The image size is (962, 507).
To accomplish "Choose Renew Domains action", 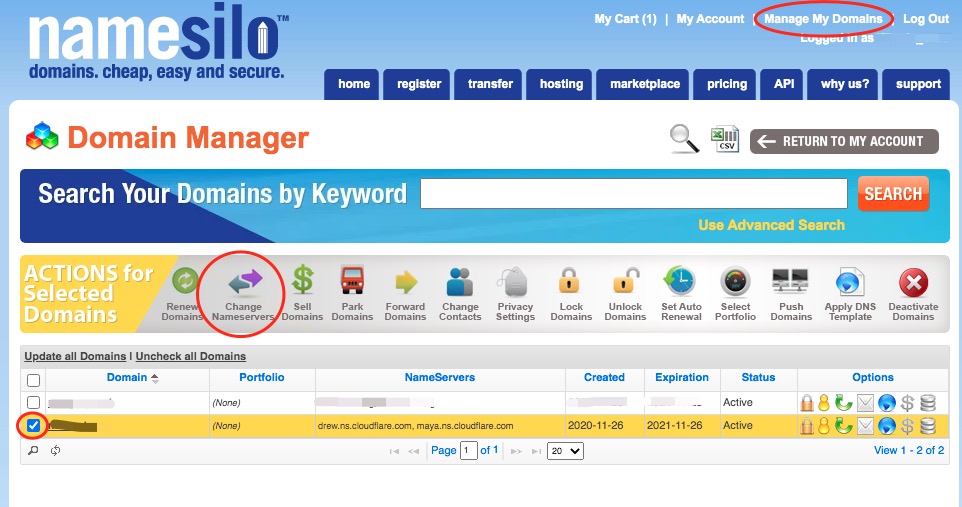I will [182, 295].
